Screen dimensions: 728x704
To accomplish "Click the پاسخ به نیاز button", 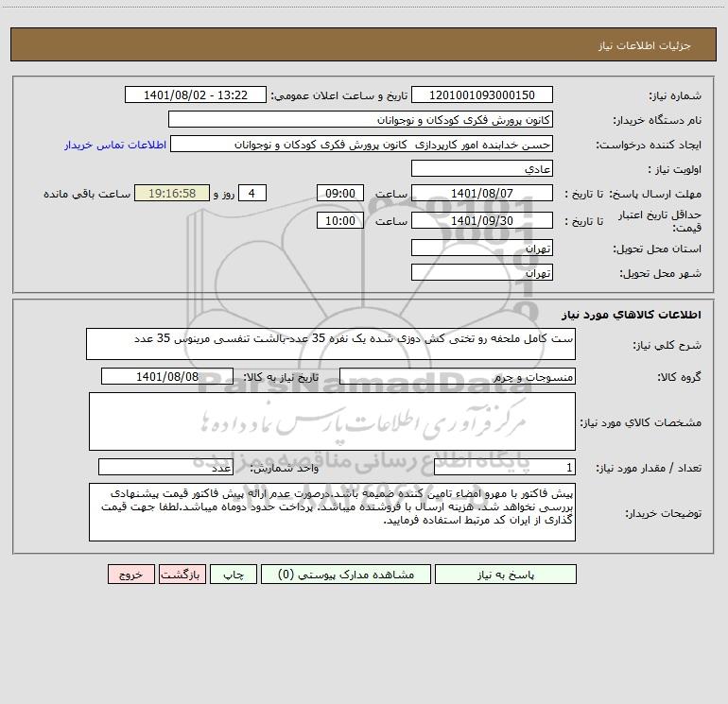I will click(x=505, y=574).
